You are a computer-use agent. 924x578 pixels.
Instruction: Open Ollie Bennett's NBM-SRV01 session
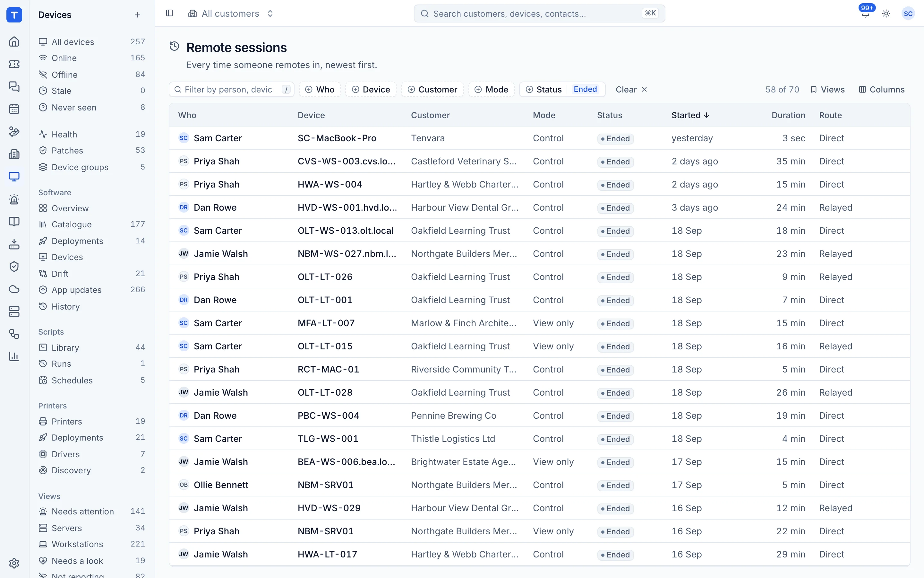click(x=539, y=485)
